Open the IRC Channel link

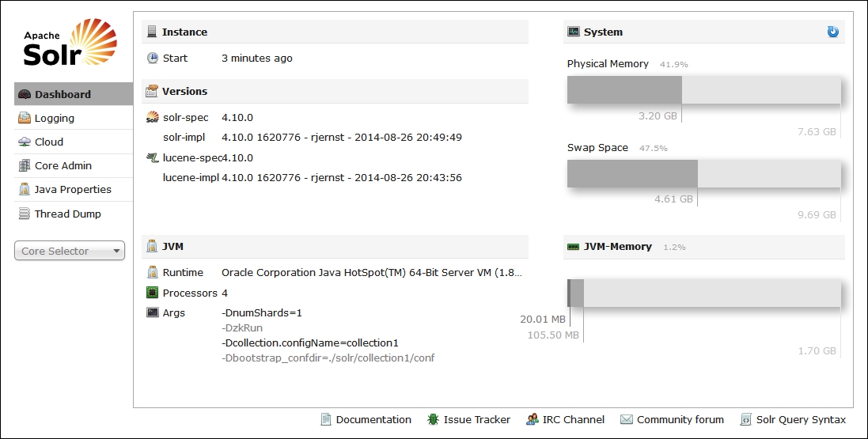click(x=574, y=420)
